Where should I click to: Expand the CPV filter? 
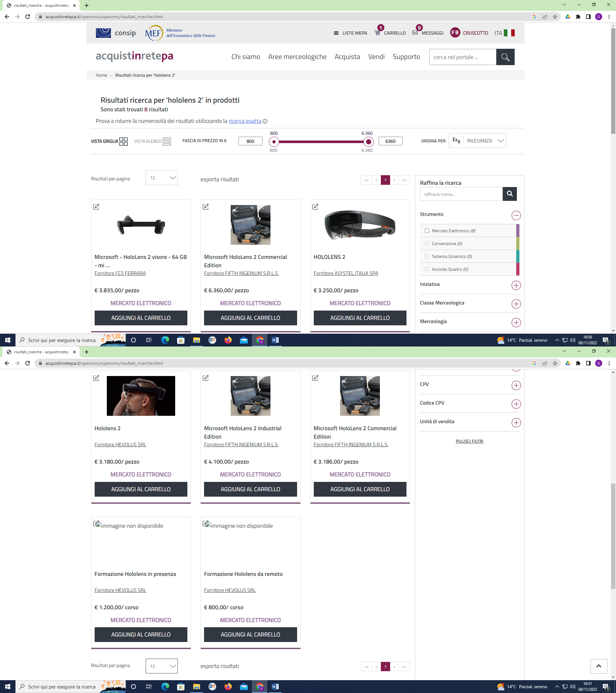[x=516, y=385]
